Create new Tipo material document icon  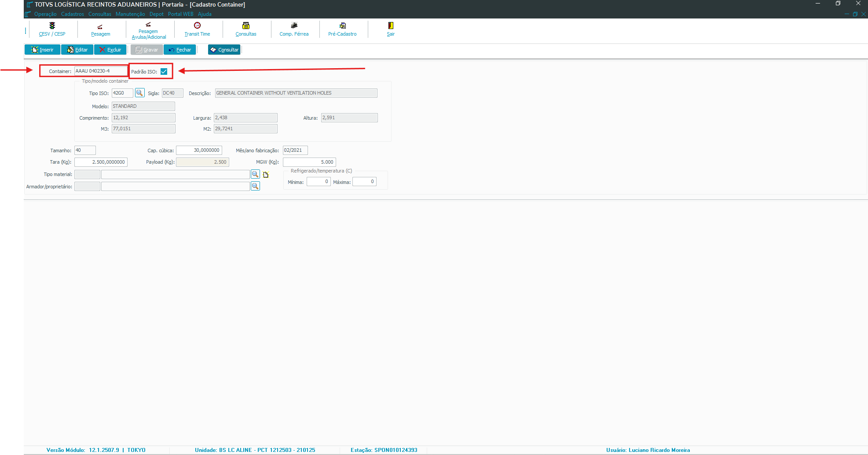click(266, 175)
